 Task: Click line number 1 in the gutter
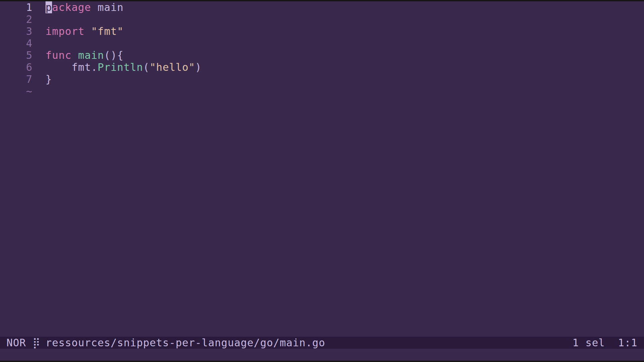[29, 7]
